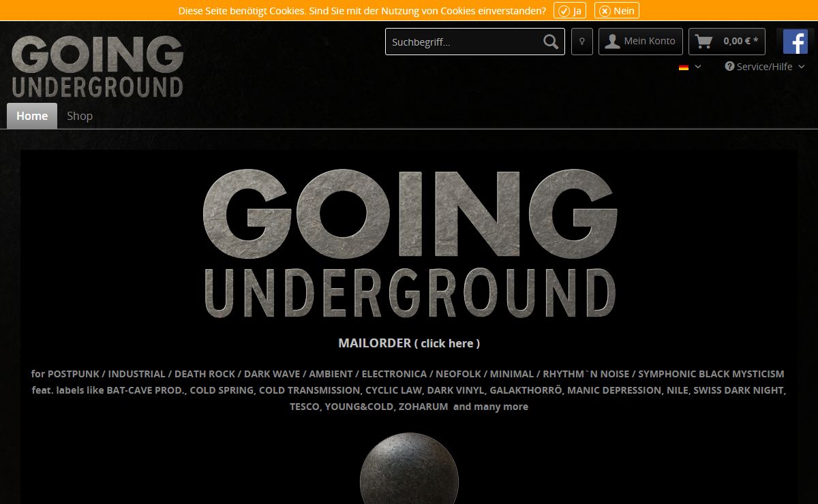Select the Home tab
Viewport: 818px width, 504px height.
coord(32,116)
